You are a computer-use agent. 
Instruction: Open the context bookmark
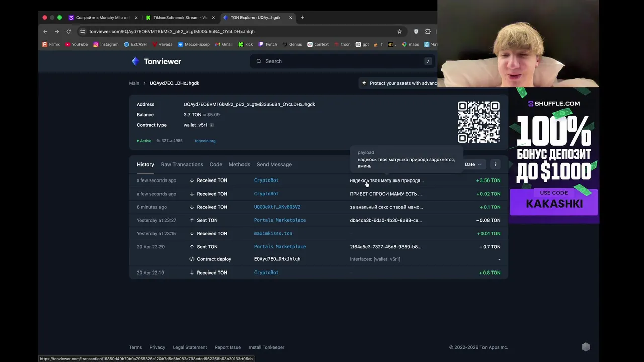coord(318,44)
